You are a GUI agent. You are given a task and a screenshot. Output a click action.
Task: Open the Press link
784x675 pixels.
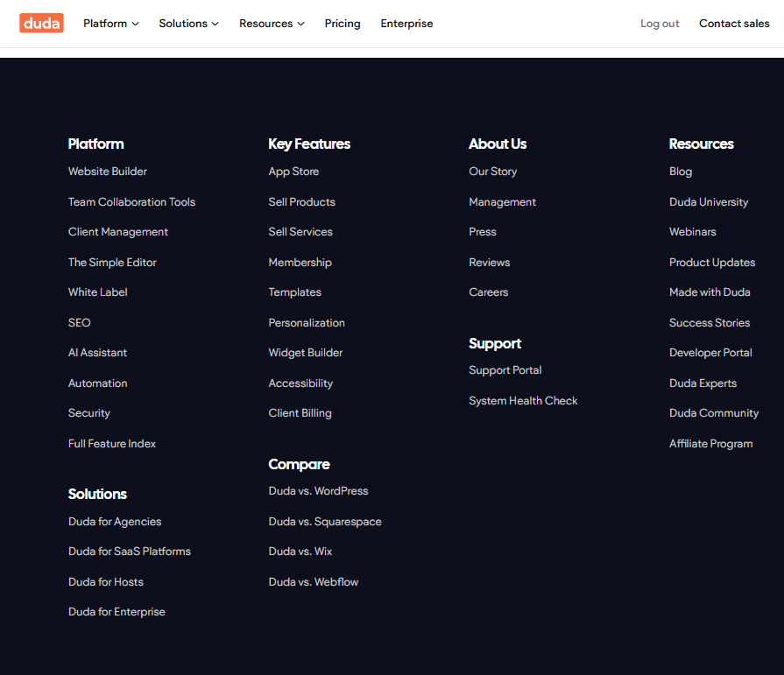point(483,232)
